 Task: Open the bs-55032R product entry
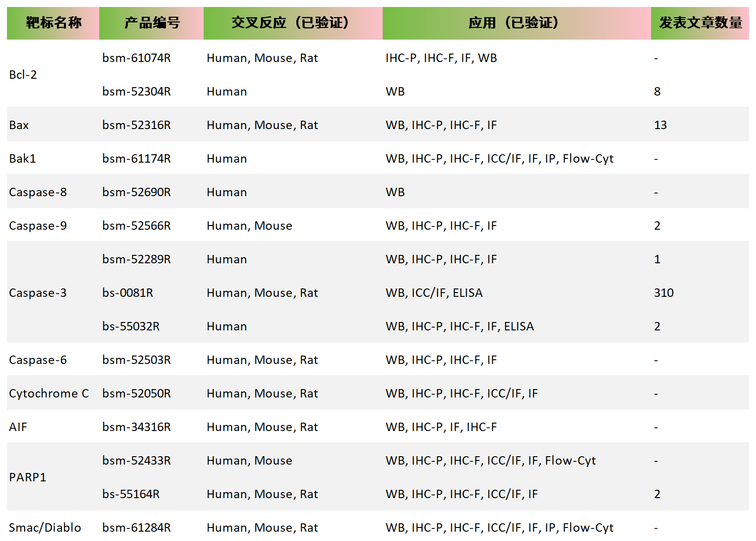click(131, 327)
